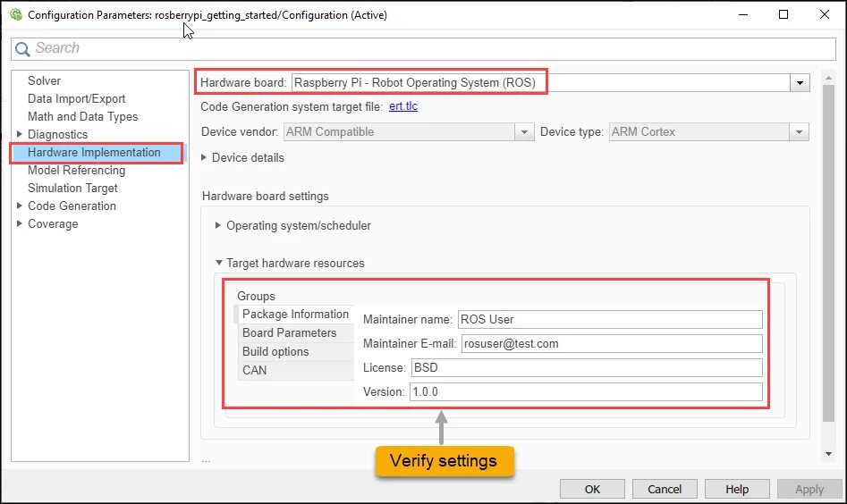Screen dimensions: 847x504
Task: Expand Device details section
Action: click(x=204, y=157)
